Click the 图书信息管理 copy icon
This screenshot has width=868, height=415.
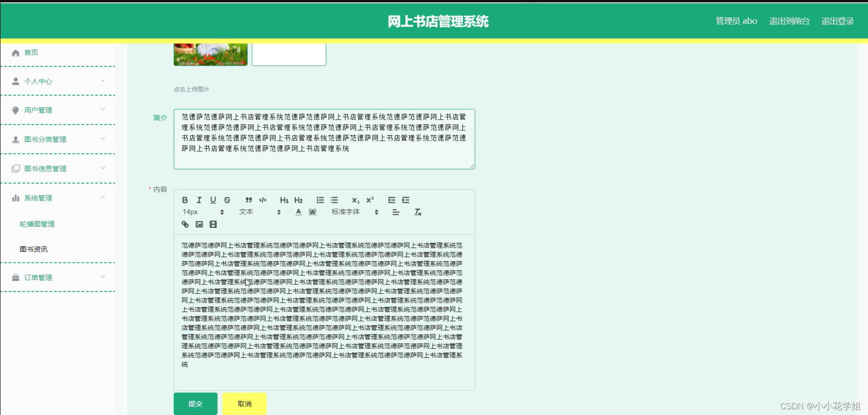(x=15, y=168)
